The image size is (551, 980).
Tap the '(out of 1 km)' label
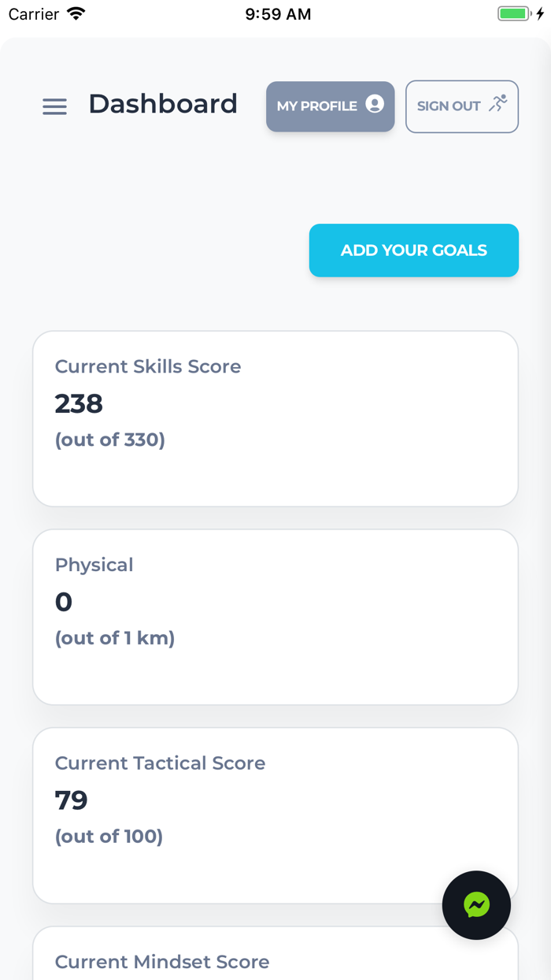(x=115, y=638)
